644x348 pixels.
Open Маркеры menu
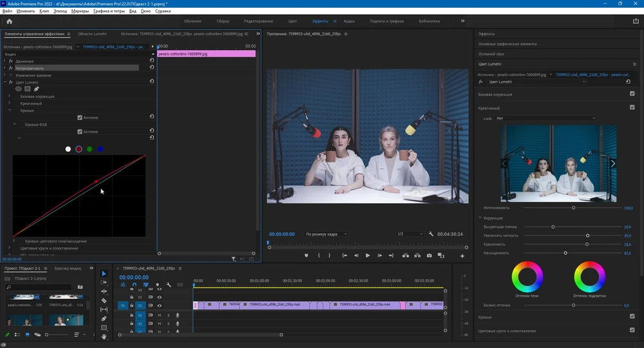click(80, 11)
